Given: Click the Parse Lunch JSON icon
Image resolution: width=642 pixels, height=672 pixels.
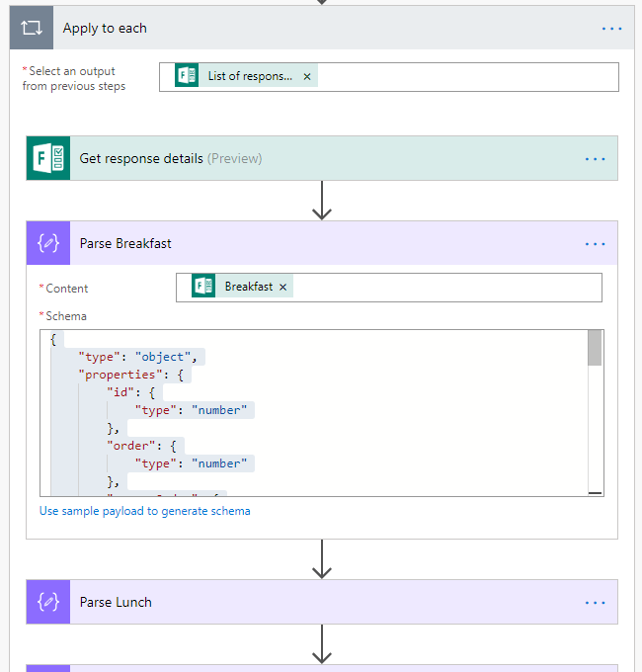Looking at the screenshot, I should [48, 602].
